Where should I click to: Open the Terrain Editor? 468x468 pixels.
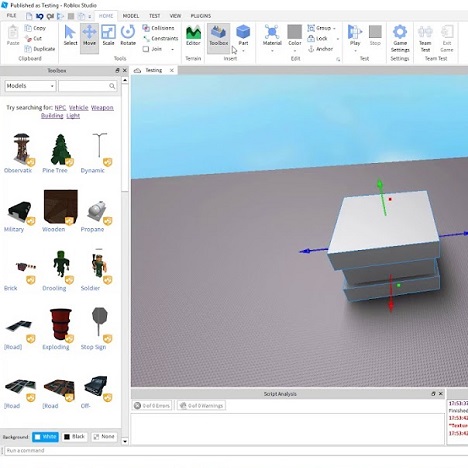(193, 36)
